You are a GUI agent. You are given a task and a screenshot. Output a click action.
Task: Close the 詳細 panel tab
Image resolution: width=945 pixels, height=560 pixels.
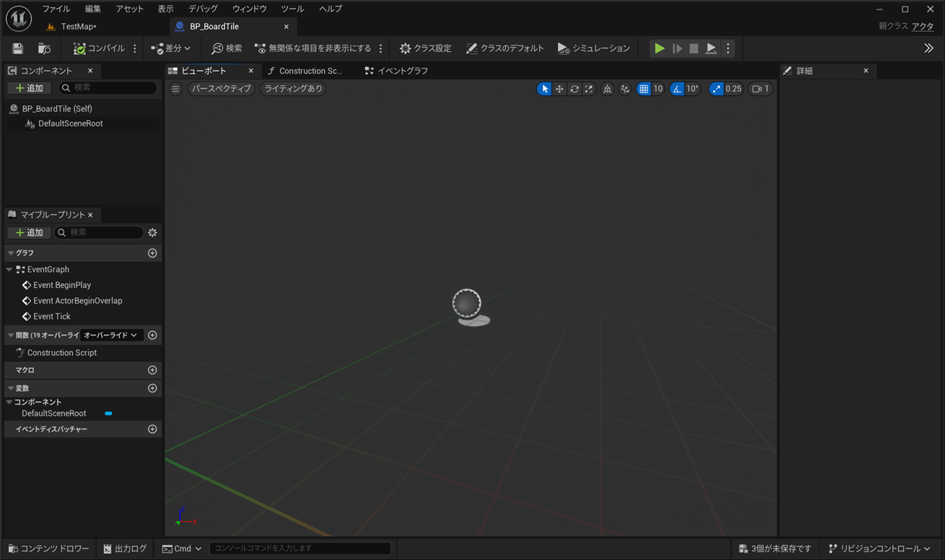coord(866,71)
